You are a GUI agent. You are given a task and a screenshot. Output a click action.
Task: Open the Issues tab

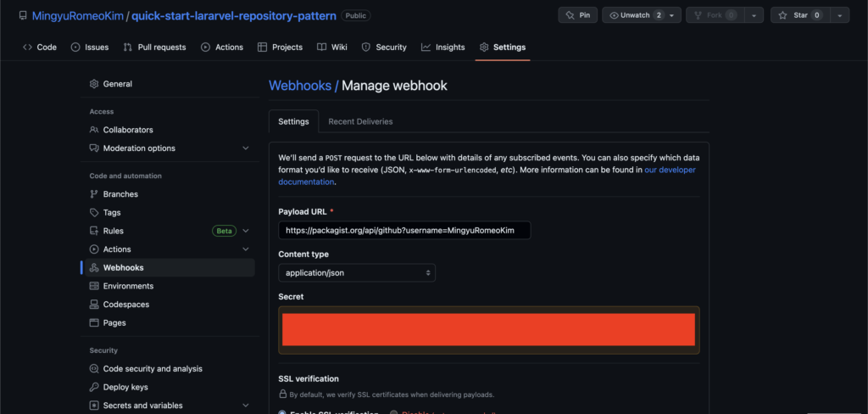point(90,48)
